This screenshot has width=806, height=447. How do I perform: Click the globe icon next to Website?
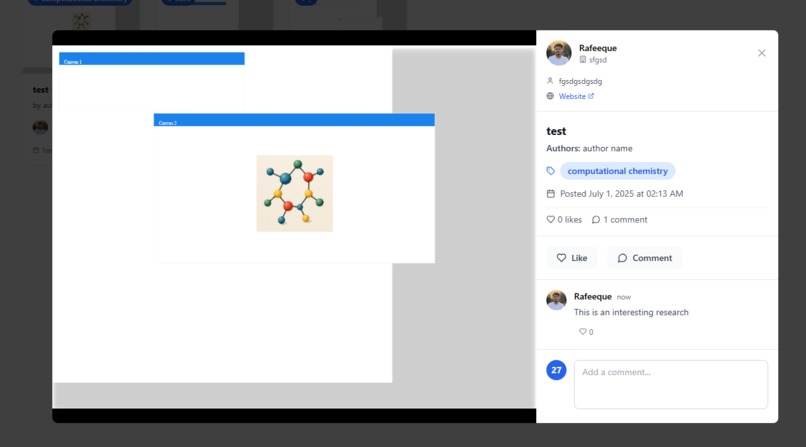(550, 96)
